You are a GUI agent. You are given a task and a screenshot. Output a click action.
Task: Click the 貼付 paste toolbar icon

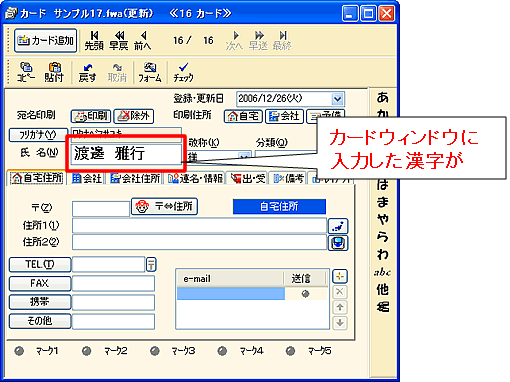[54, 72]
